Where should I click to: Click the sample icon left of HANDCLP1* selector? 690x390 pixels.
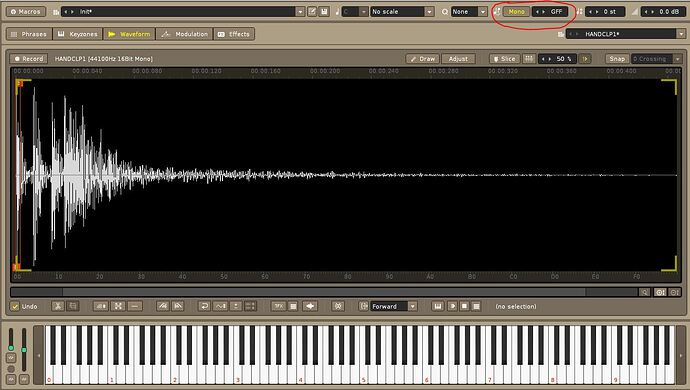[561, 34]
